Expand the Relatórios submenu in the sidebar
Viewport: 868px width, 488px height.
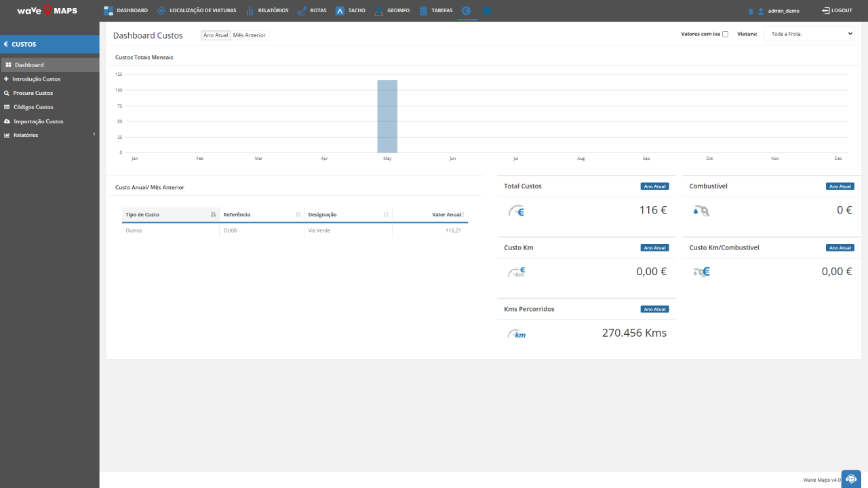point(50,135)
